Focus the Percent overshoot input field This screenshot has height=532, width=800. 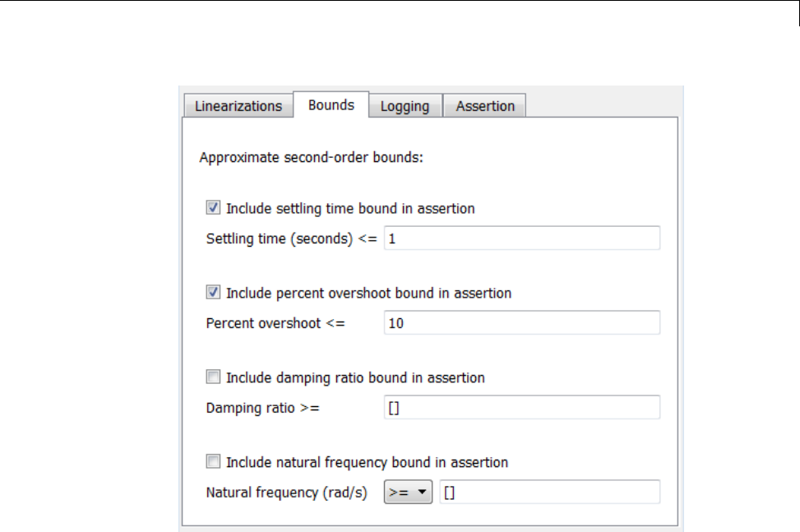click(521, 323)
